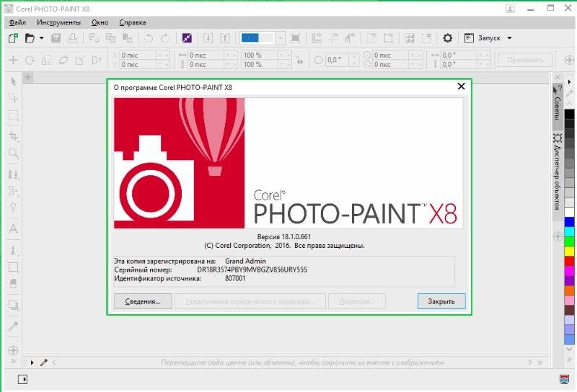Image resolution: width=577 pixels, height=392 pixels.
Task: Click the zoom level field showing 100%
Action: 257,38
